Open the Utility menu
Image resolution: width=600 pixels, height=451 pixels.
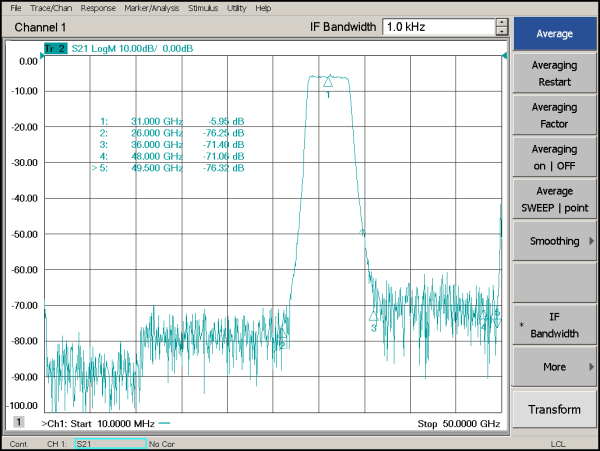tap(236, 8)
